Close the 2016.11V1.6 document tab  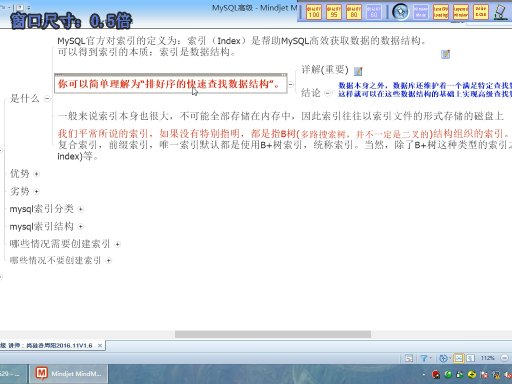100,346
